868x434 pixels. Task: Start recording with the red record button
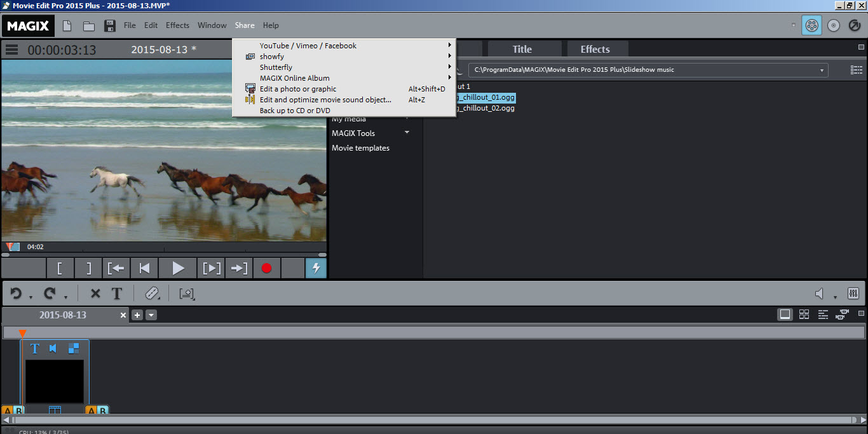point(267,268)
